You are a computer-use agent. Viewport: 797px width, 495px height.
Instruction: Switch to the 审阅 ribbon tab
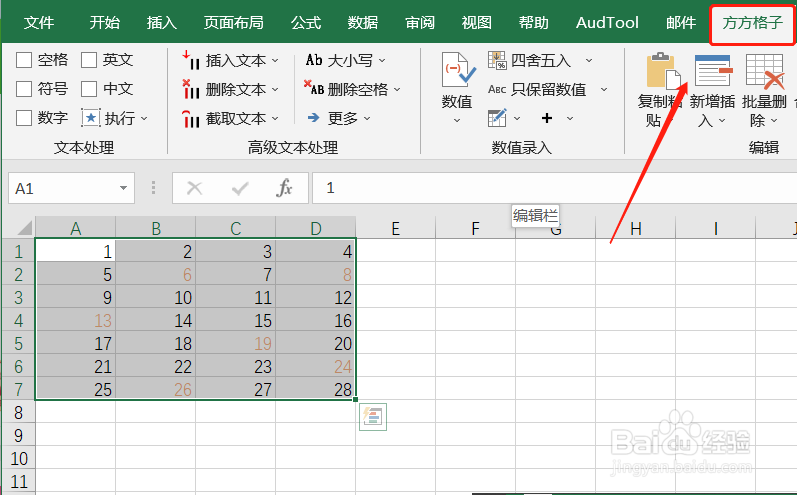[x=420, y=22]
